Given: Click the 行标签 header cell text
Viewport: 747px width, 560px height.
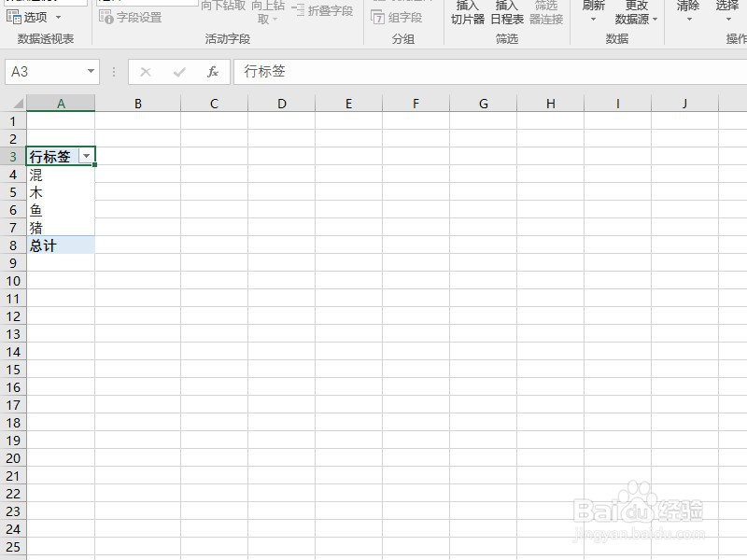Looking at the screenshot, I should click(50, 156).
